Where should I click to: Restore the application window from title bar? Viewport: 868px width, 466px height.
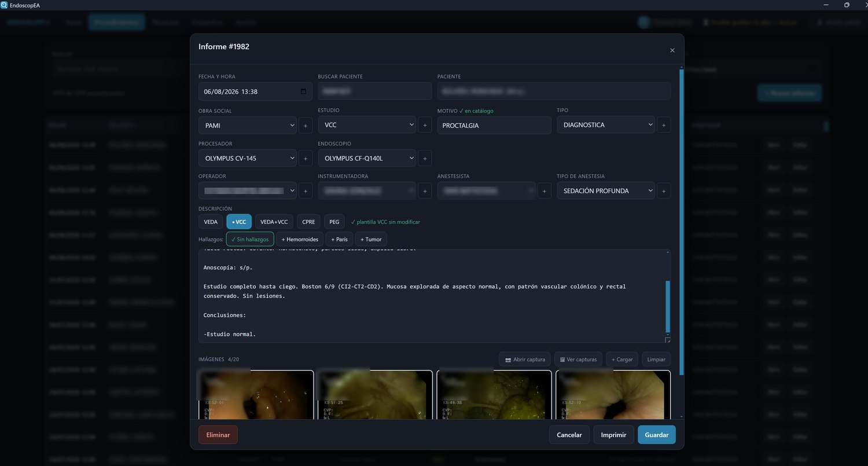(x=847, y=5)
